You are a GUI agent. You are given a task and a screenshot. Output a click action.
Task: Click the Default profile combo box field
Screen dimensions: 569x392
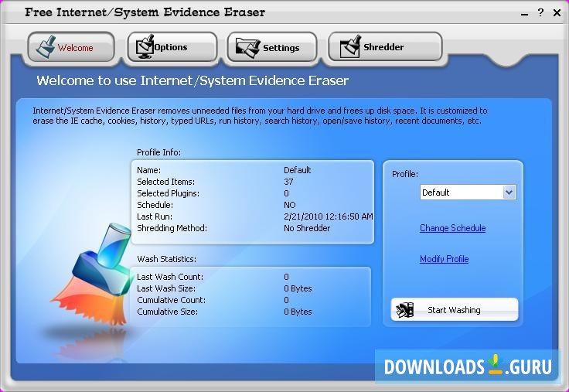point(468,193)
